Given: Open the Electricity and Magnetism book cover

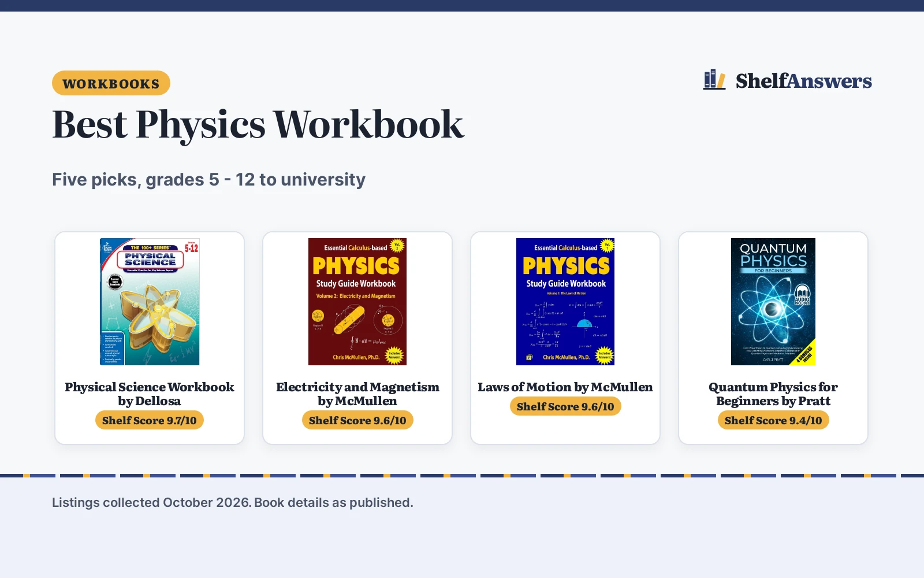Looking at the screenshot, I should click(x=357, y=302).
